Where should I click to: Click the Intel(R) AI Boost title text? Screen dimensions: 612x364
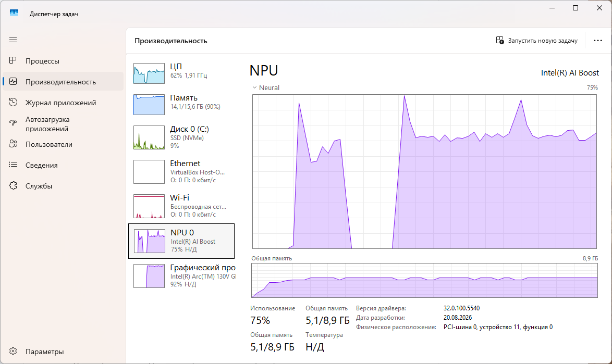tap(570, 72)
